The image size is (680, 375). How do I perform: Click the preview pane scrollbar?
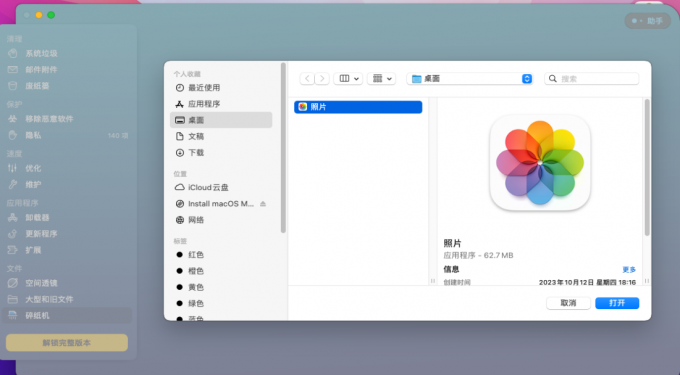tap(647, 167)
